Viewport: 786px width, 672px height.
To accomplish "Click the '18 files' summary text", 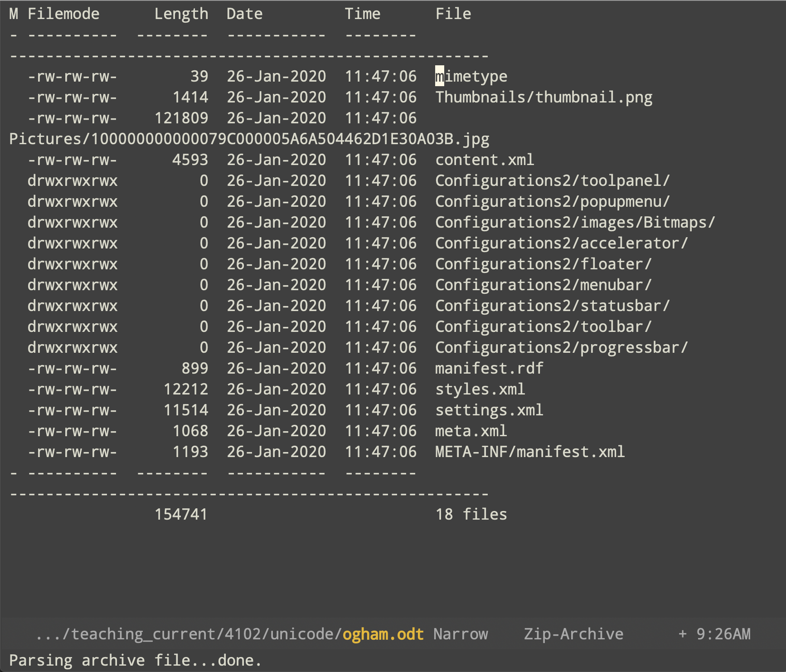I will (471, 514).
